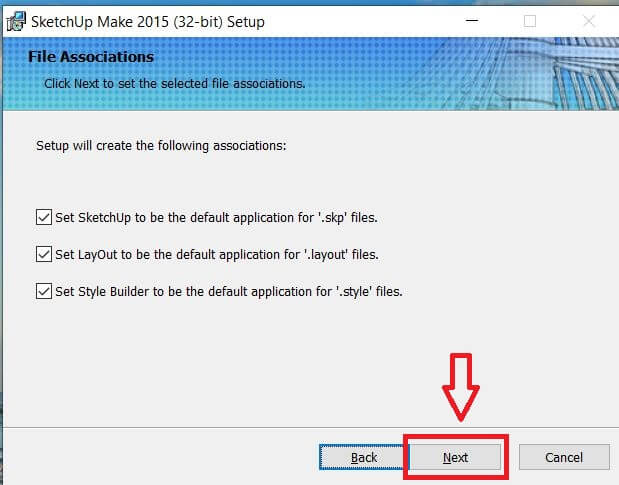Click the building graphic in the header banner
This screenshot has height=485, width=619.
560,70
